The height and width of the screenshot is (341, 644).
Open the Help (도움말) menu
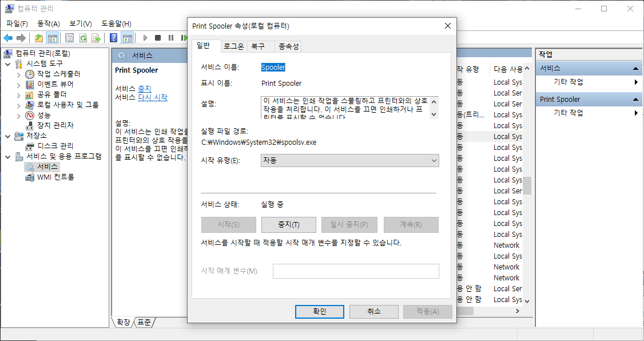click(116, 24)
